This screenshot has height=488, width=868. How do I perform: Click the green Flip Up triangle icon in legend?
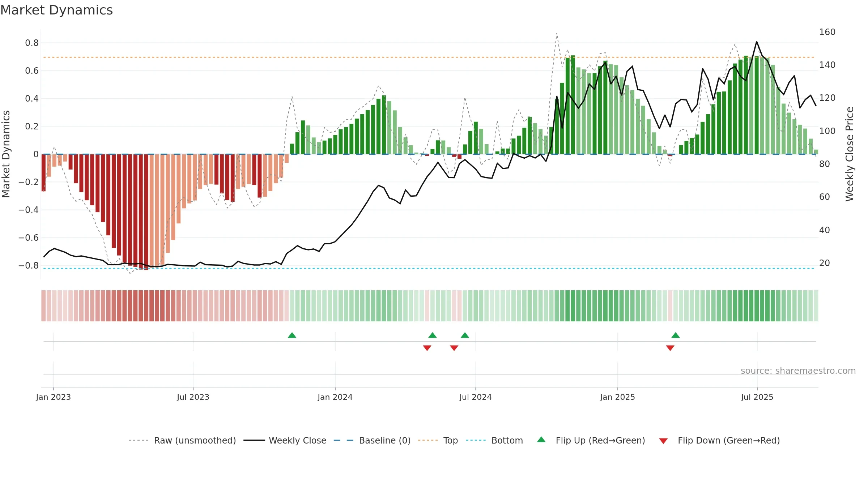541,440
